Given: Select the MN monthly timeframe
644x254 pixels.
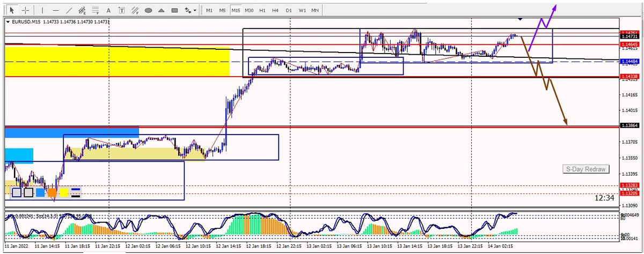Looking at the screenshot, I should [315, 10].
